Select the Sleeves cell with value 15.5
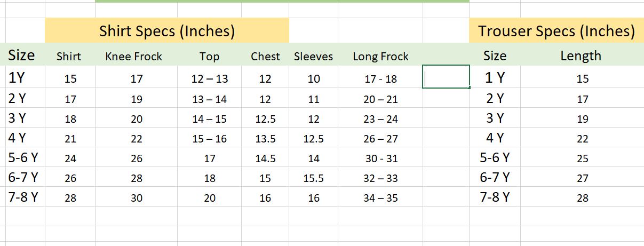 pos(313,178)
